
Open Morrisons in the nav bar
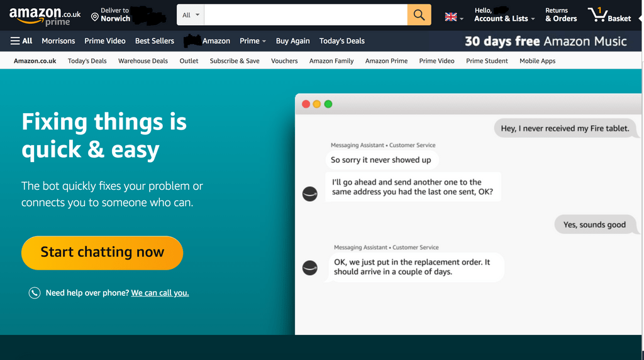[x=58, y=41]
